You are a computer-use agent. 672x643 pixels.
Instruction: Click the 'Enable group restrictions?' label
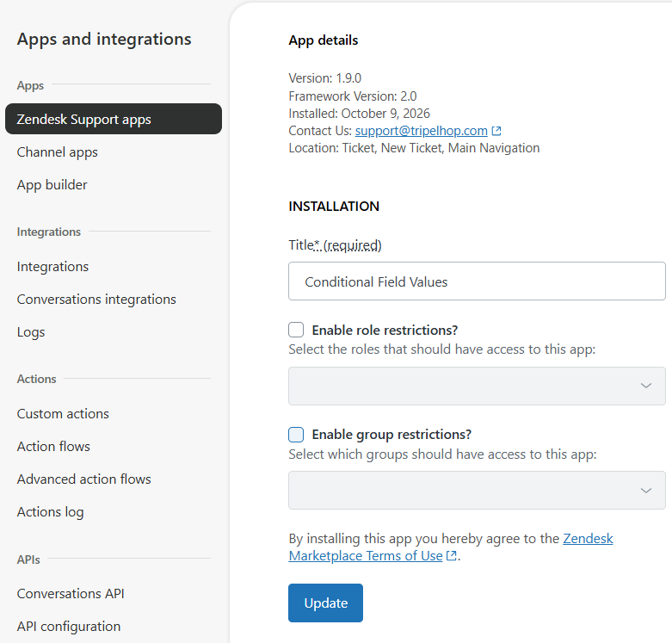click(391, 434)
